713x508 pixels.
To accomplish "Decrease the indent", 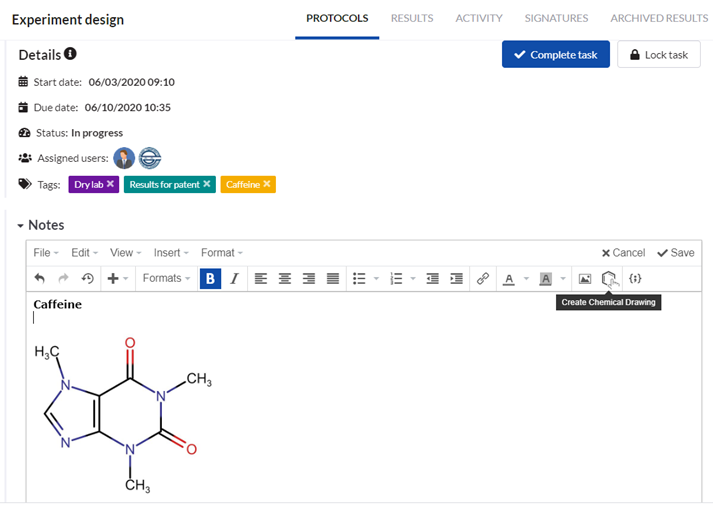I will click(x=432, y=278).
